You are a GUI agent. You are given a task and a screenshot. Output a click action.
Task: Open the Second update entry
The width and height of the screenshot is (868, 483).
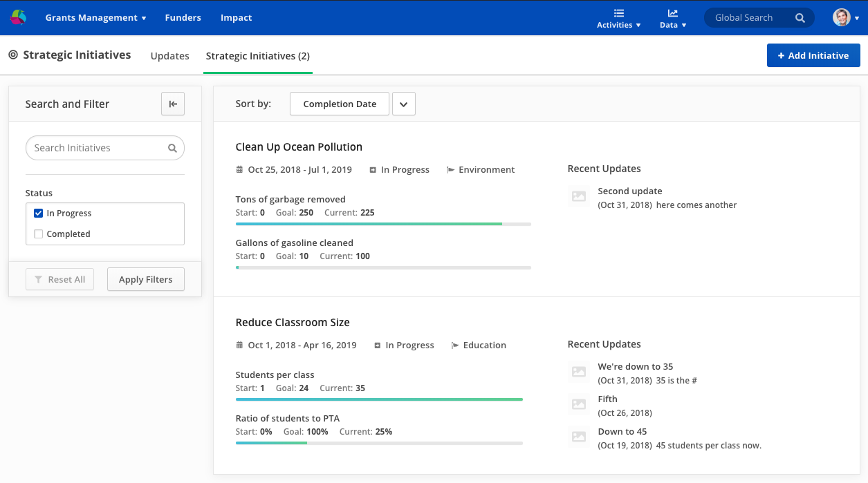(630, 191)
